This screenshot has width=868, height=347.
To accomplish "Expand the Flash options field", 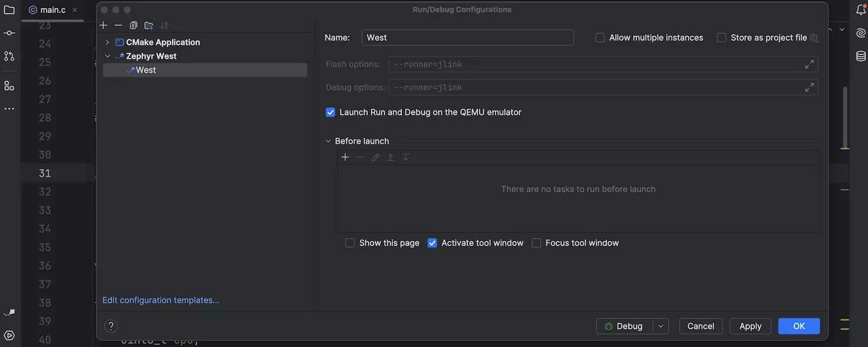I will click(809, 65).
